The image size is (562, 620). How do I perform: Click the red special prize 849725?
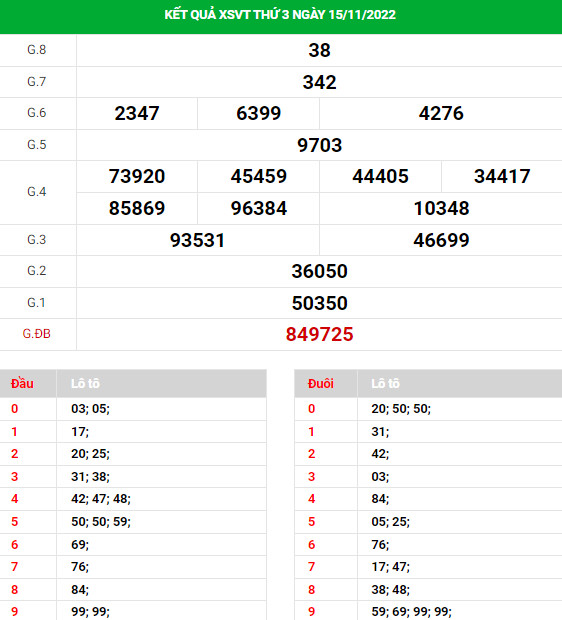pos(319,335)
